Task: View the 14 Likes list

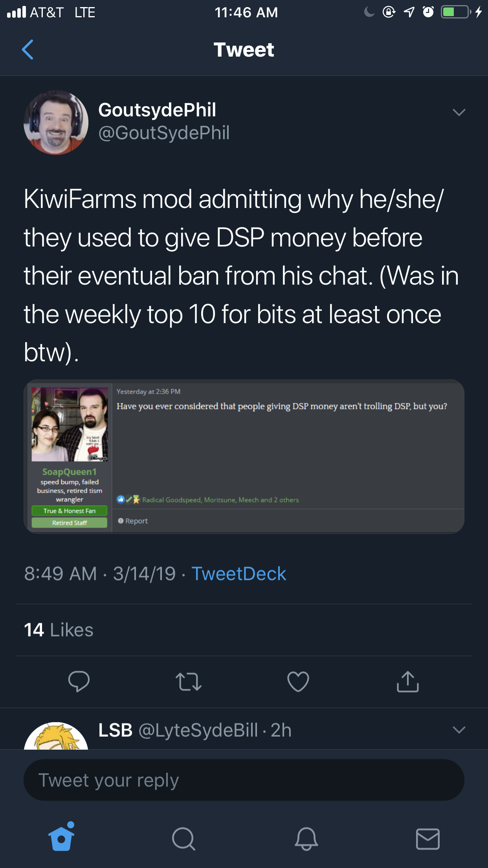Action: [x=59, y=630]
